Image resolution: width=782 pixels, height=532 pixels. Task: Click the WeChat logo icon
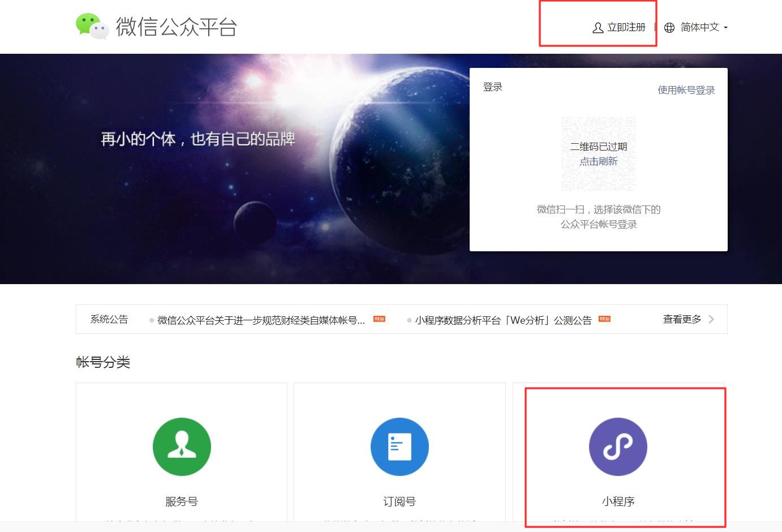pos(92,27)
